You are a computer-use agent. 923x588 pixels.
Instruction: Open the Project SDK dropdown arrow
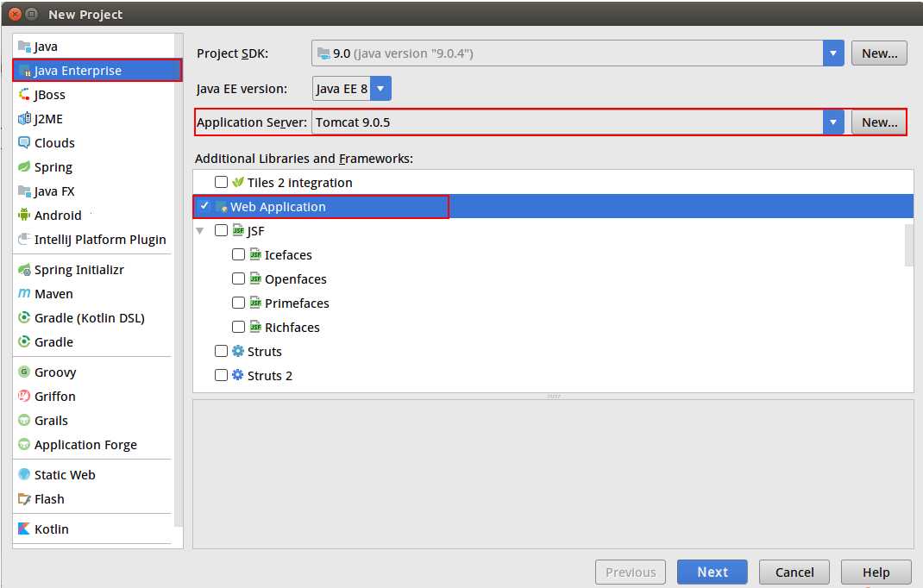pos(833,53)
